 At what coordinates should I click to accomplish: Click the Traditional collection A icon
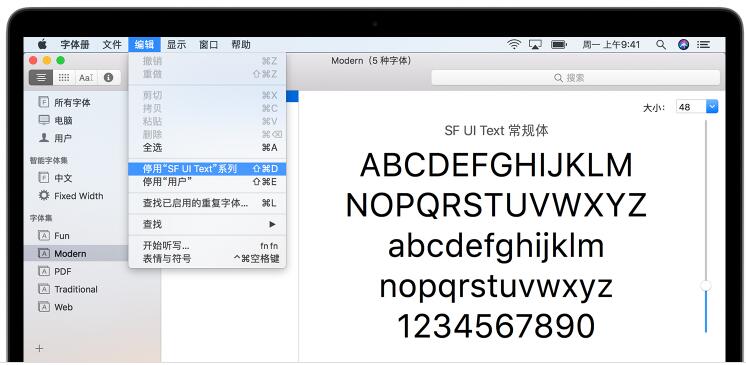coord(44,289)
